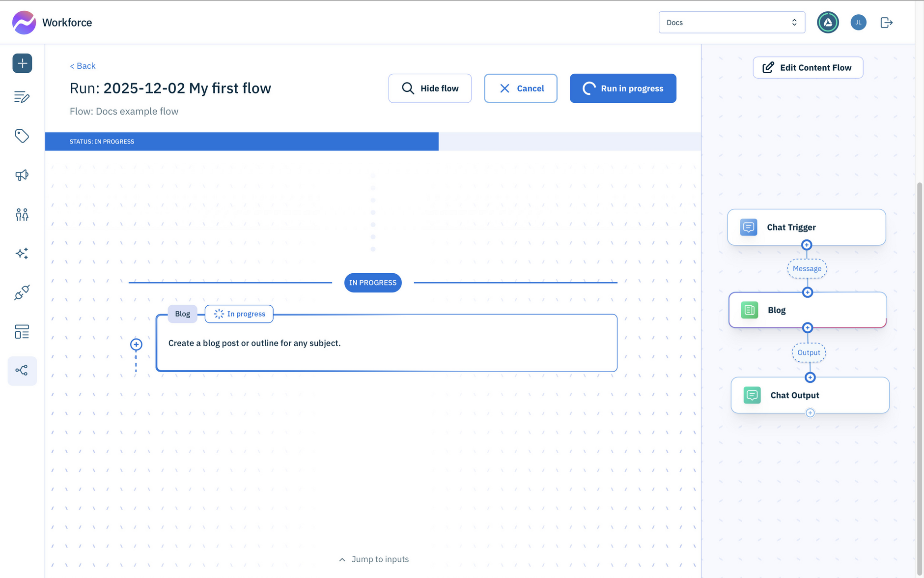This screenshot has height=578, width=924.
Task: Click the plus icon to create new item
Action: tap(22, 63)
